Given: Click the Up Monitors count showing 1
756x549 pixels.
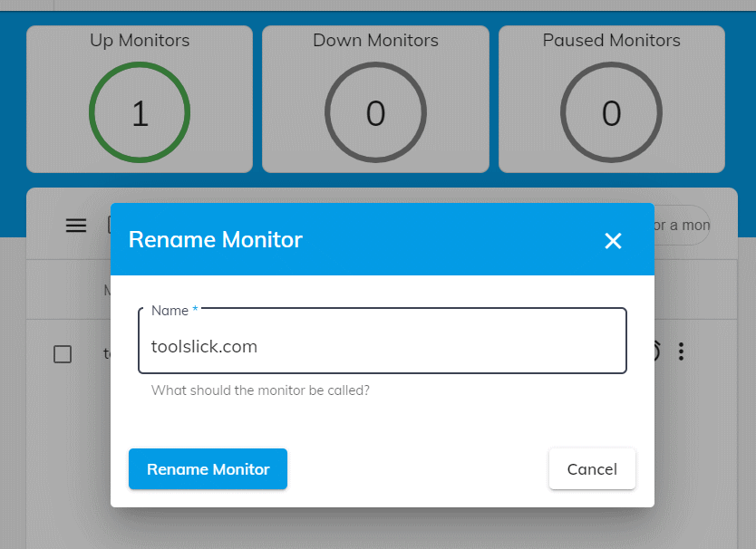Looking at the screenshot, I should tap(139, 112).
